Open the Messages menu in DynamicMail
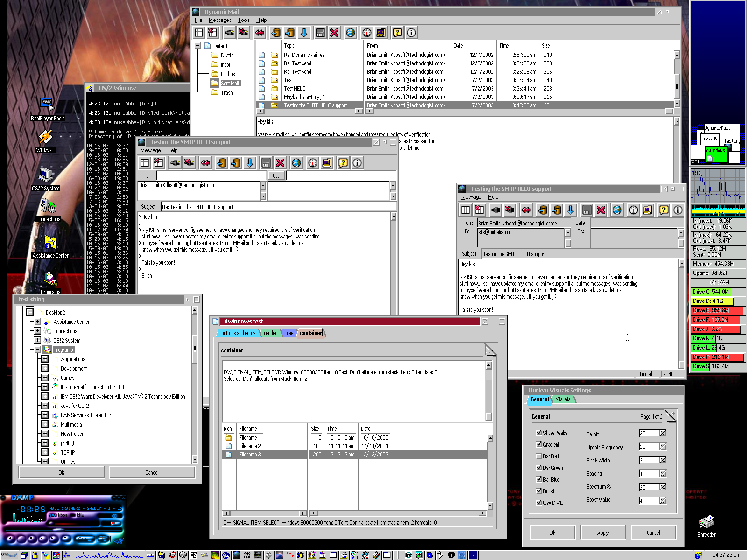 (x=220, y=20)
